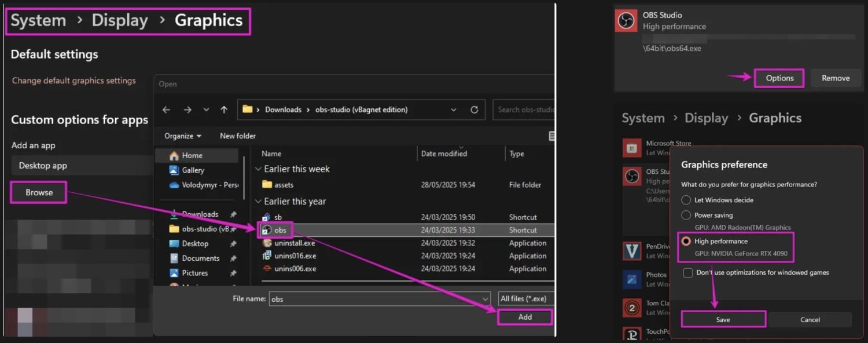Click the Microsoft Store app icon

point(632,148)
